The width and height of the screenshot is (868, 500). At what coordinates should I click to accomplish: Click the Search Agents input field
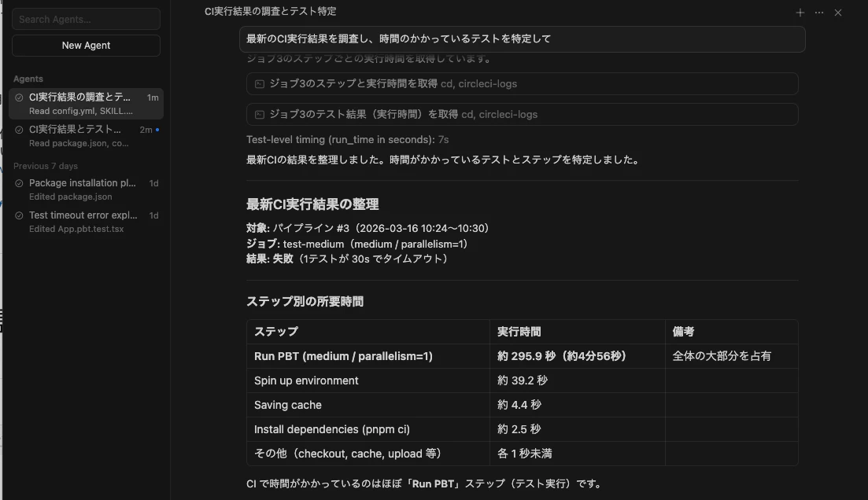(x=86, y=20)
